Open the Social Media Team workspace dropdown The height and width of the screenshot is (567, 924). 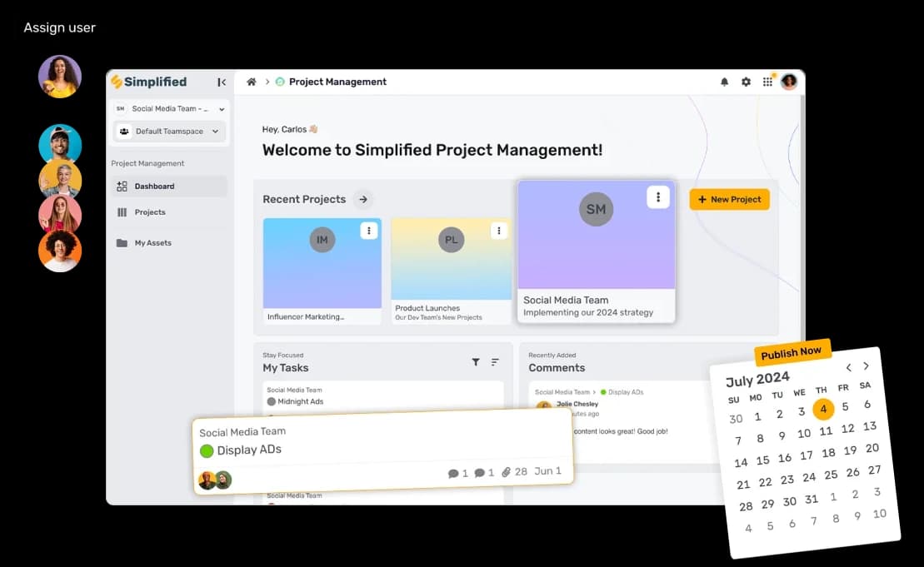pyautogui.click(x=170, y=109)
